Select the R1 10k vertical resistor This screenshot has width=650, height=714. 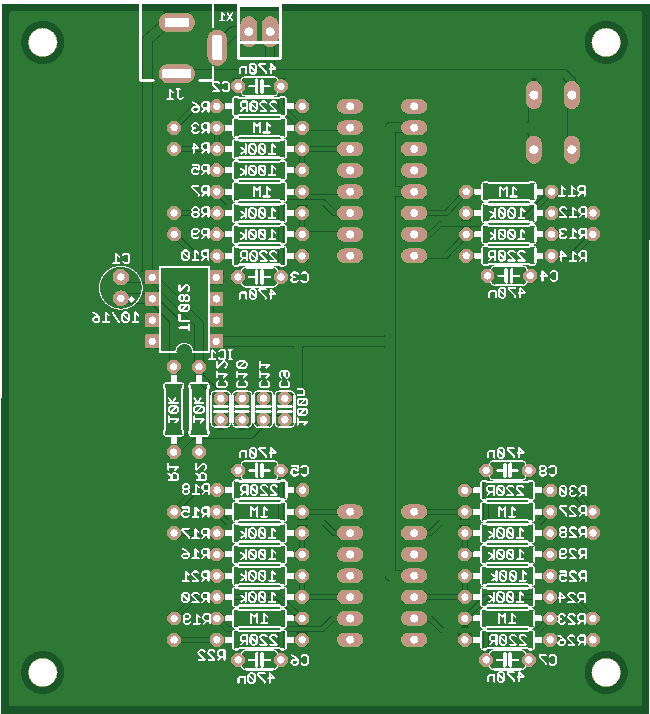pos(173,409)
